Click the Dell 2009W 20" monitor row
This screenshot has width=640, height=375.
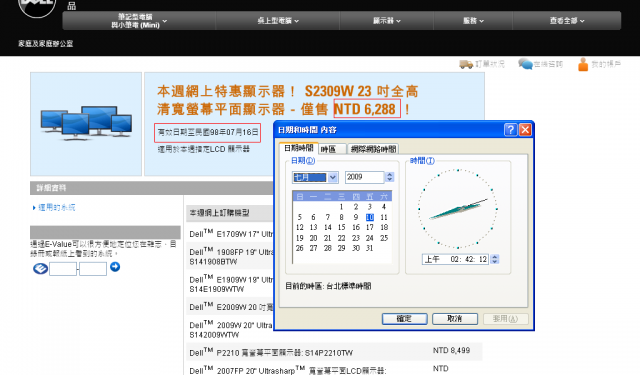[x=230, y=329]
